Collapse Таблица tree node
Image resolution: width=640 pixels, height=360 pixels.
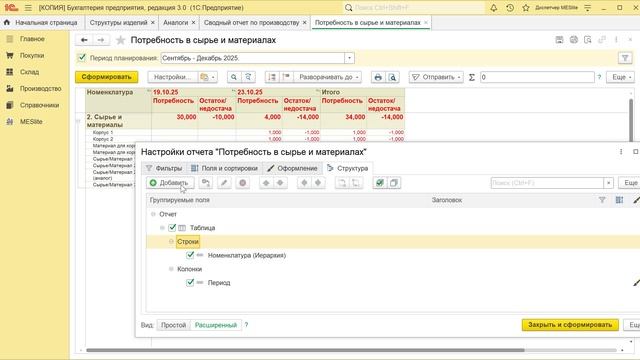click(x=162, y=228)
